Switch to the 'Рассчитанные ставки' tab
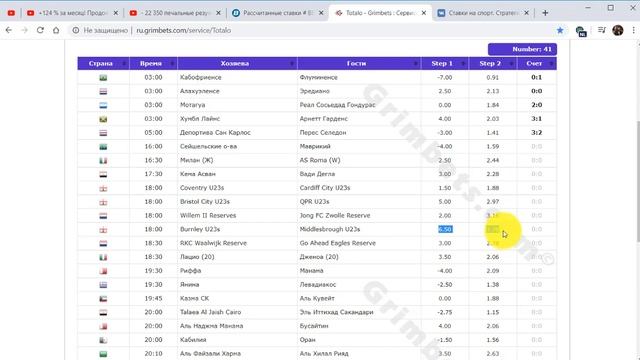The width and height of the screenshot is (640, 360). pos(278,13)
